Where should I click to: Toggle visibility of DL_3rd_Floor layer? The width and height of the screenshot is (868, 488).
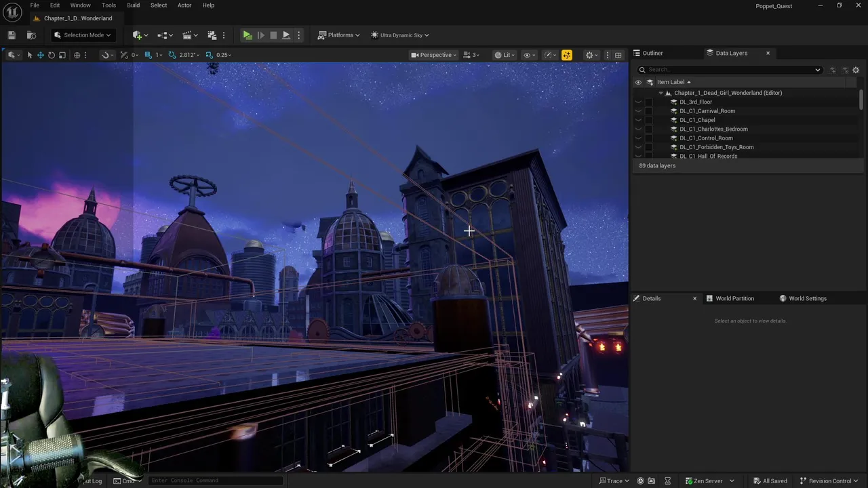pos(638,102)
